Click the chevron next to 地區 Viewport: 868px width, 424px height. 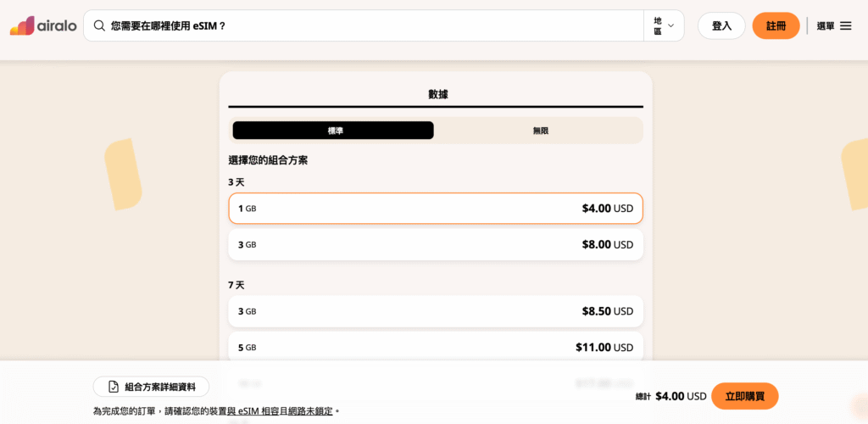(x=671, y=25)
